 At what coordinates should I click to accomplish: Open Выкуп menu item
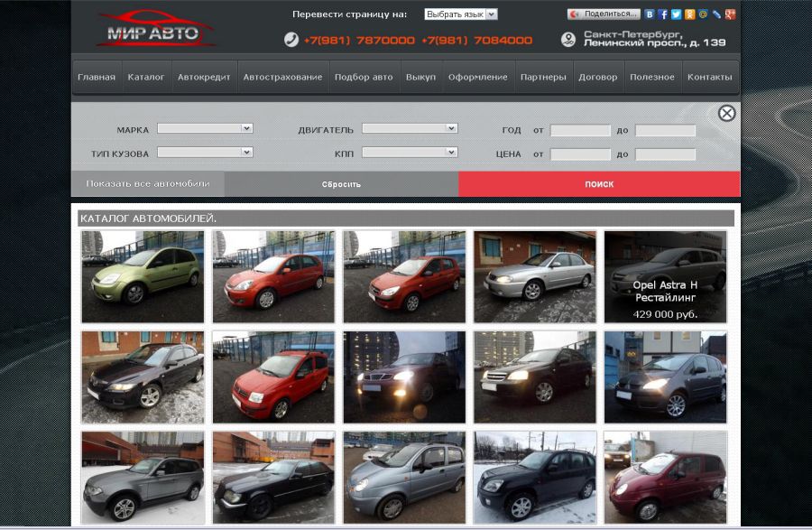click(x=420, y=77)
